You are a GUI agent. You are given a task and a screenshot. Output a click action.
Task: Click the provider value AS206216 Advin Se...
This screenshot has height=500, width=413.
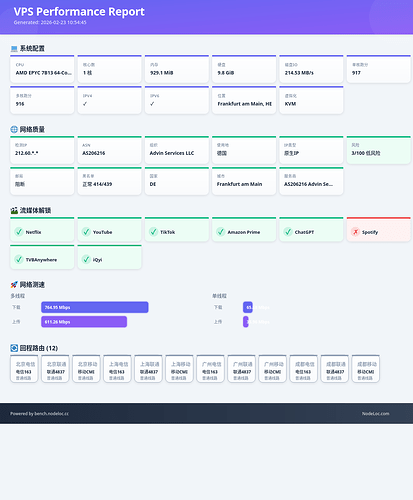tap(308, 184)
